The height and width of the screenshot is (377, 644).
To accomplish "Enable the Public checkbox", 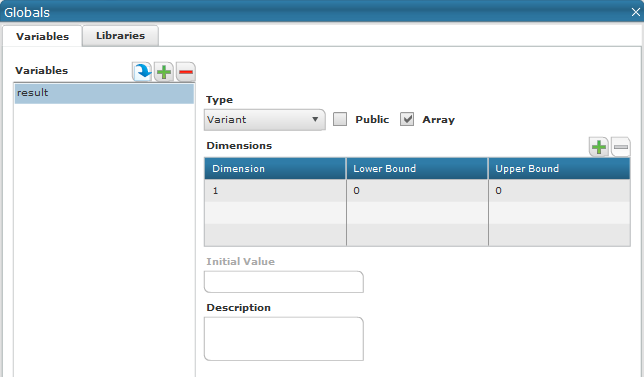I will pos(340,120).
